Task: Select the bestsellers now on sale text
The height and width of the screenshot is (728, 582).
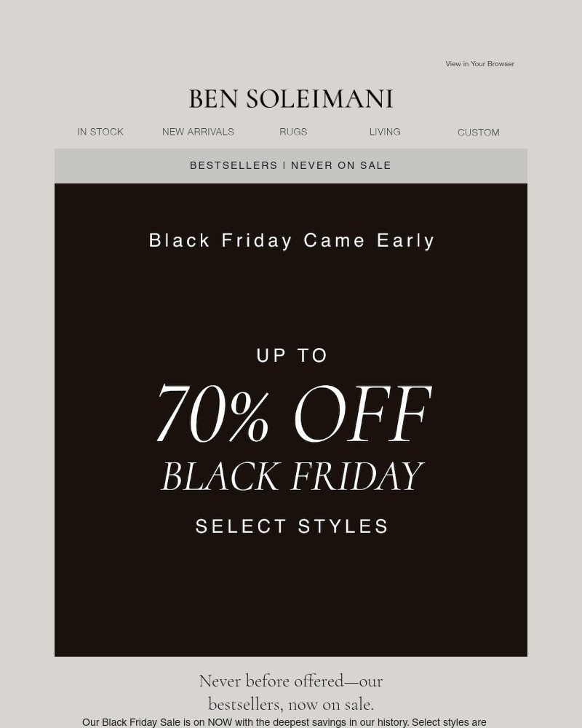Action: coord(290,704)
